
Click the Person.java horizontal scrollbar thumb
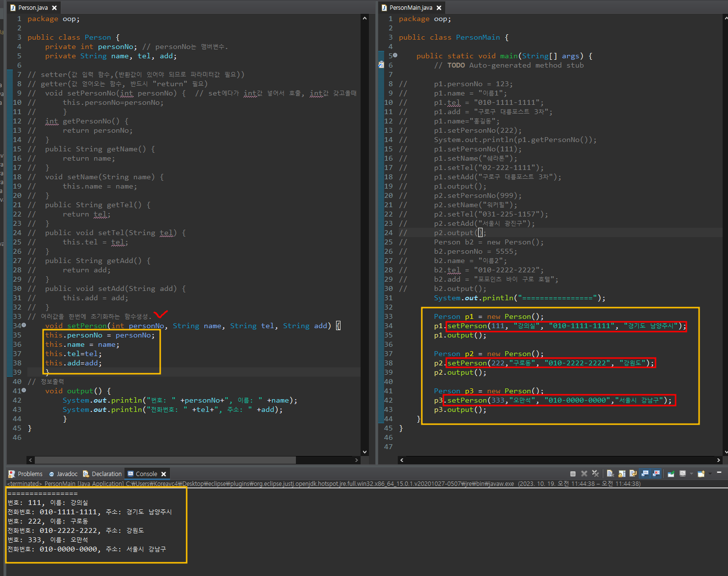[165, 460]
